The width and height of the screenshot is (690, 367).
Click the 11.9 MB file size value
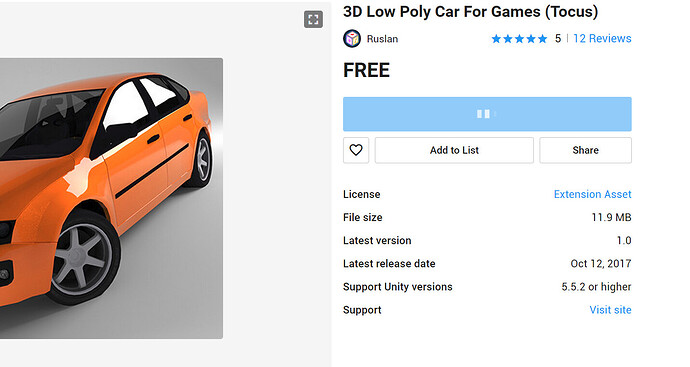611,217
